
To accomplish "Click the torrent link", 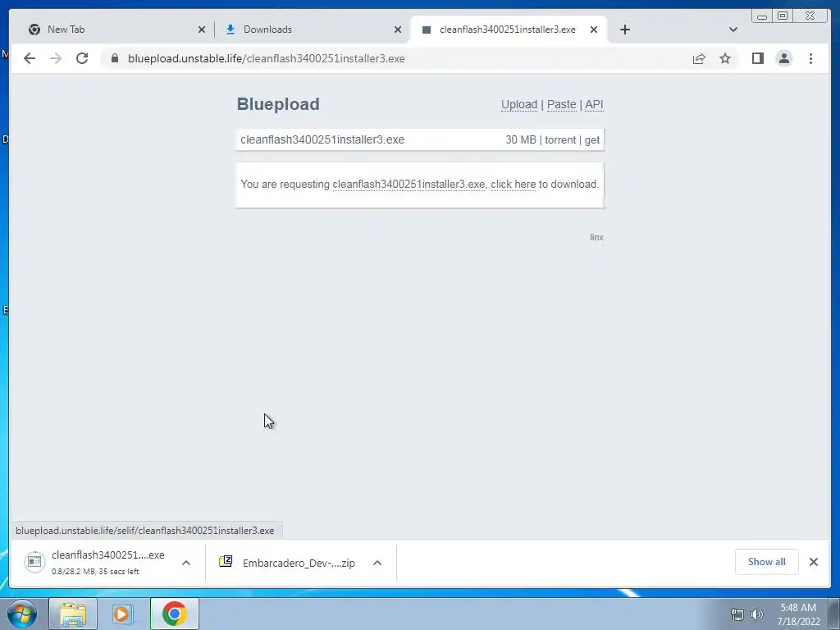I will pos(560,139).
